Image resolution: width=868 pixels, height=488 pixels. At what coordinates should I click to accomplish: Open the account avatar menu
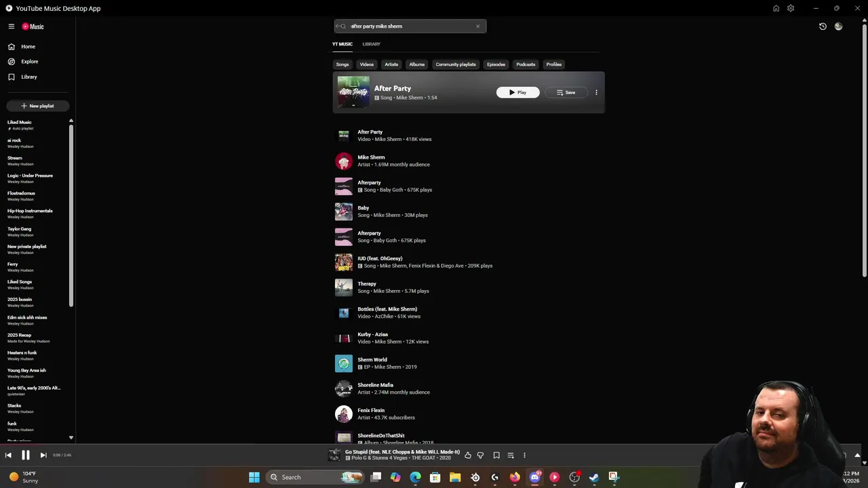point(839,26)
